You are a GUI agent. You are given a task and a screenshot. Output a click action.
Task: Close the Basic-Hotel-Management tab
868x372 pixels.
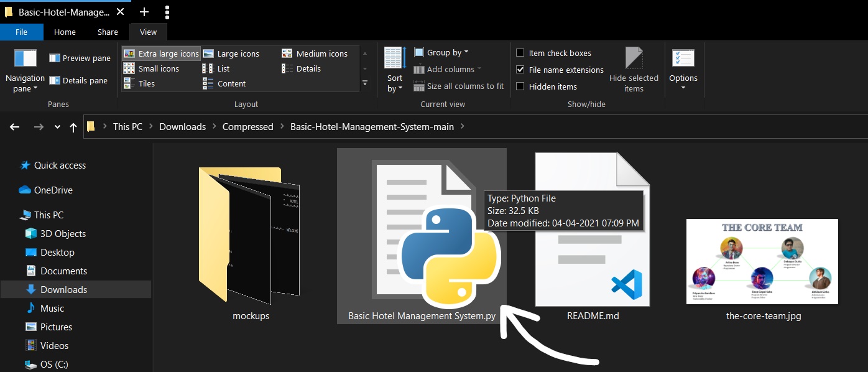[x=120, y=12]
